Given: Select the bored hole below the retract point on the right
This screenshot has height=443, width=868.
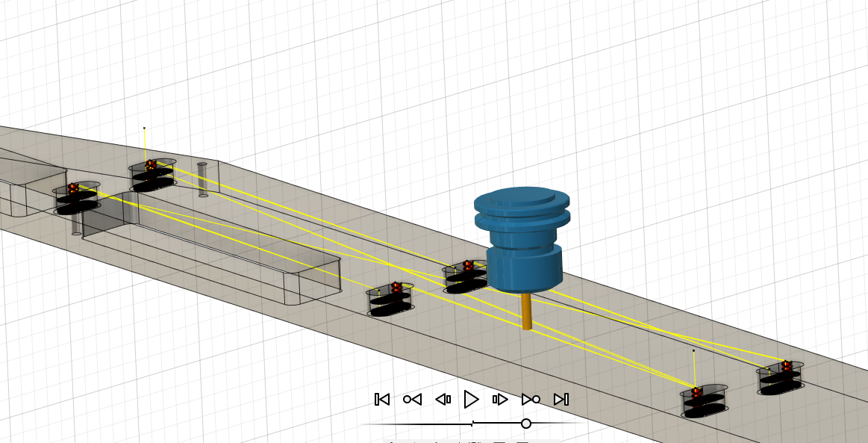Looking at the screenshot, I should 703,401.
